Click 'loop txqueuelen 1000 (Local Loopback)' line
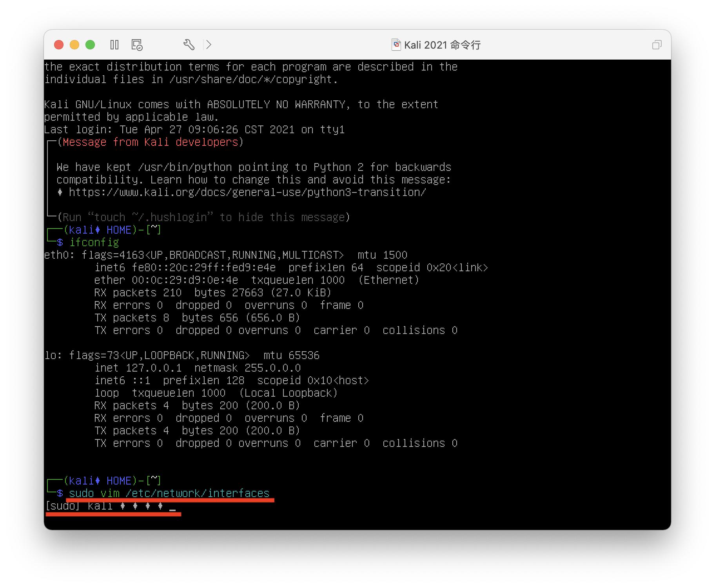Viewport: 715px width, 588px height. 216,393
